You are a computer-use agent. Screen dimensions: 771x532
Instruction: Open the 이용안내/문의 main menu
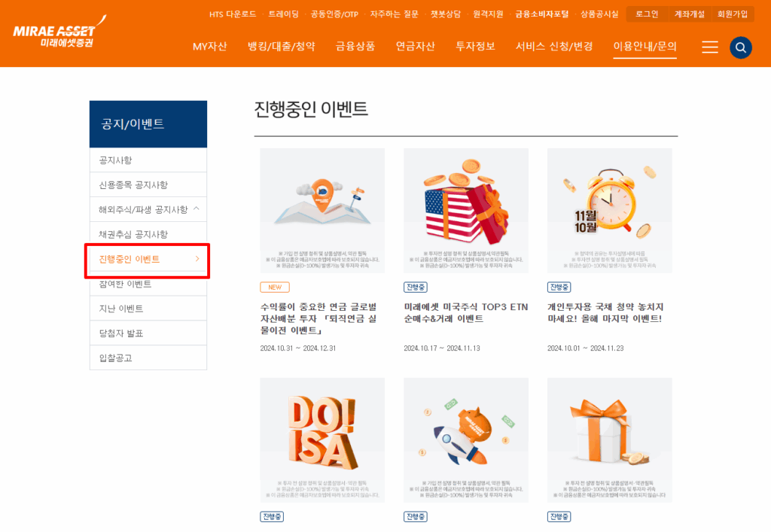pos(645,47)
